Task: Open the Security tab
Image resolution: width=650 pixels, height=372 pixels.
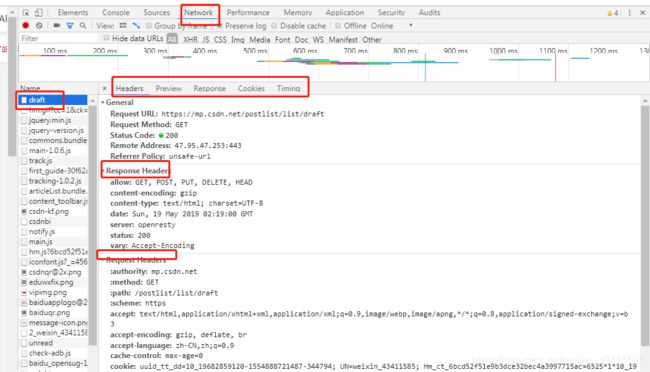Action: click(x=391, y=13)
